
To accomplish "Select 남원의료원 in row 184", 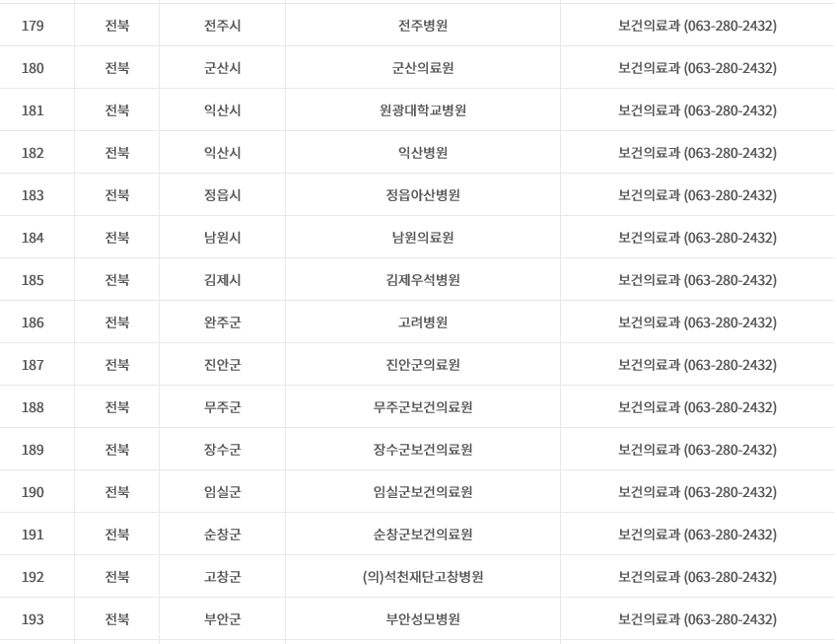I will tap(423, 237).
